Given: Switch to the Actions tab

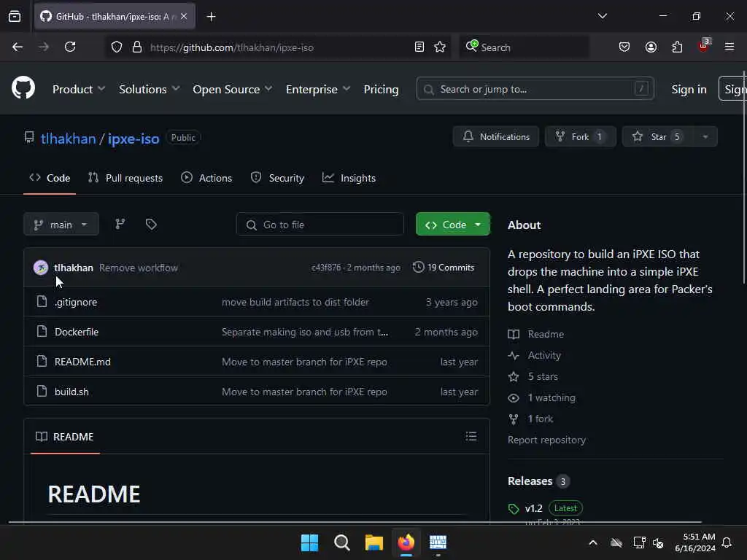Looking at the screenshot, I should pos(206,178).
